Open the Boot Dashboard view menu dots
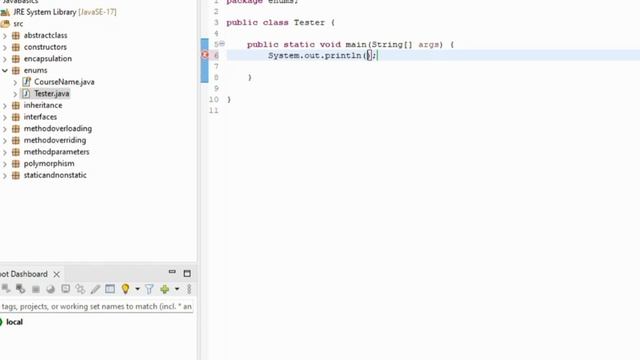This screenshot has width=640, height=360. [x=189, y=289]
